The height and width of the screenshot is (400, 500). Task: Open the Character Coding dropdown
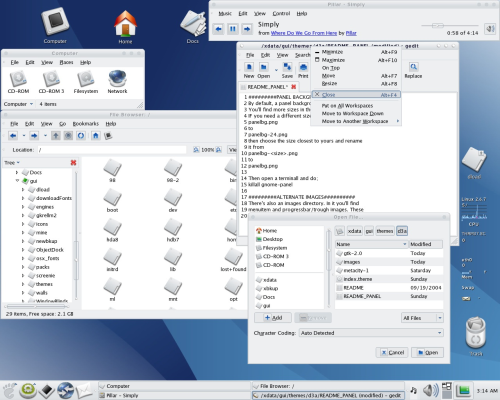tap(371, 333)
